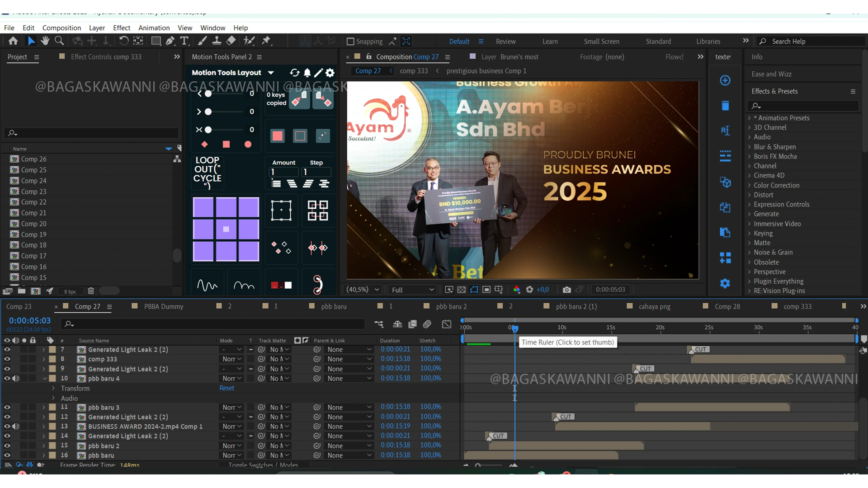Image resolution: width=868 pixels, height=488 pixels.
Task: Click the Toggle Switches / Modes button
Action: pyautogui.click(x=263, y=465)
